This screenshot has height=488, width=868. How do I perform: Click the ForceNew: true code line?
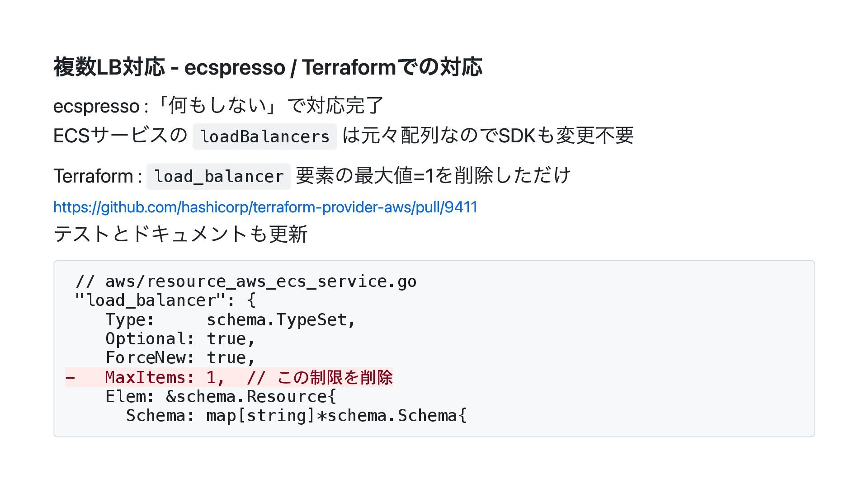click(181, 358)
